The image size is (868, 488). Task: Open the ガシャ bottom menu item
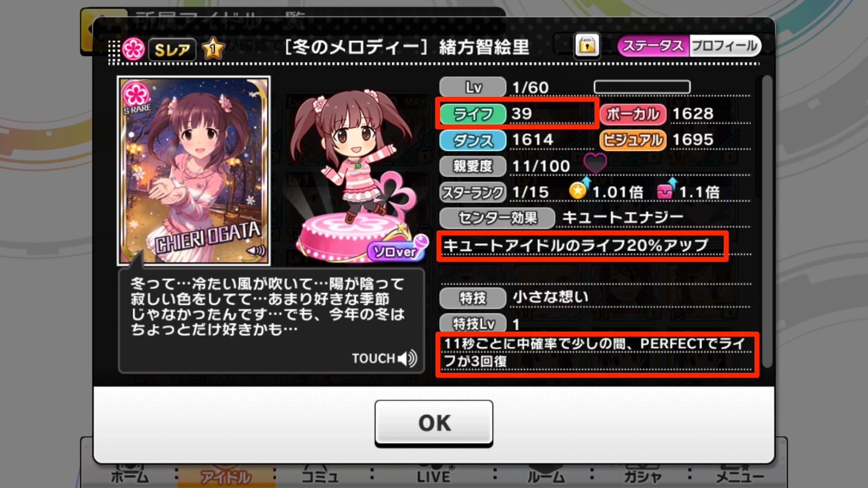point(642,476)
